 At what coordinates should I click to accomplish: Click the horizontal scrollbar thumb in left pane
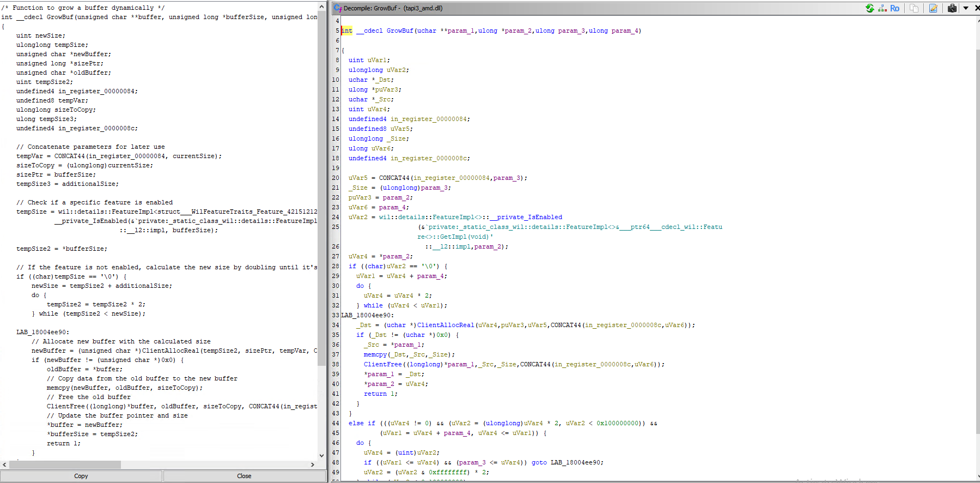[x=65, y=465]
